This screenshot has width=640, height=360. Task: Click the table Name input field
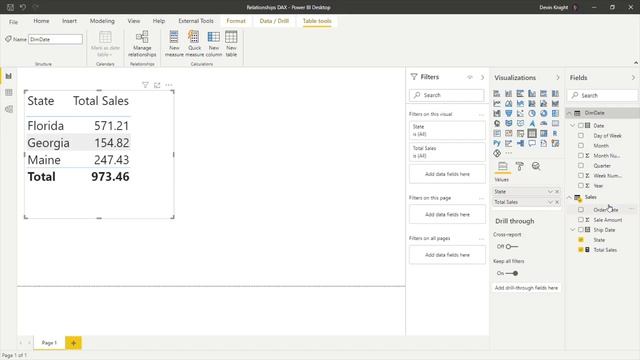[x=55, y=39]
